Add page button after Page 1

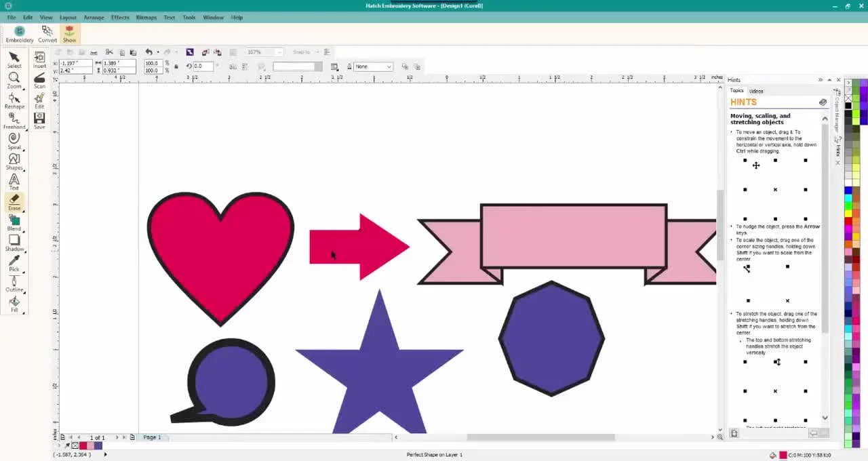(x=132, y=437)
